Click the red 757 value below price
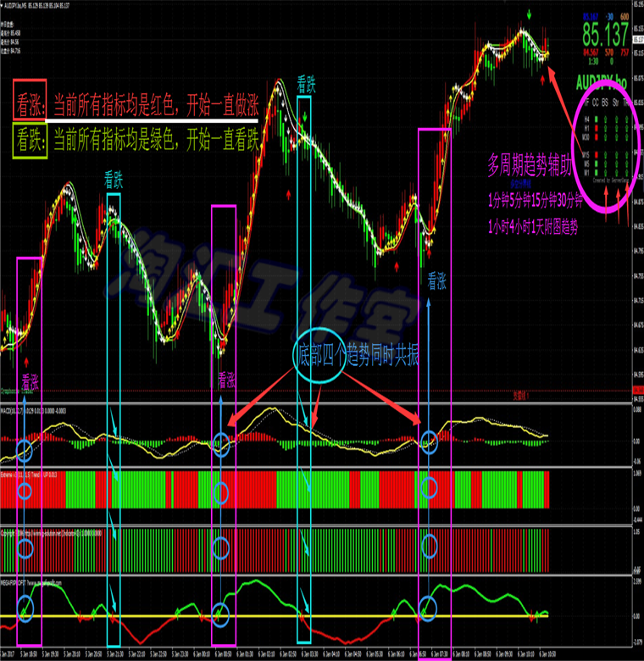Viewport: 644px width, 661px height. (x=625, y=53)
